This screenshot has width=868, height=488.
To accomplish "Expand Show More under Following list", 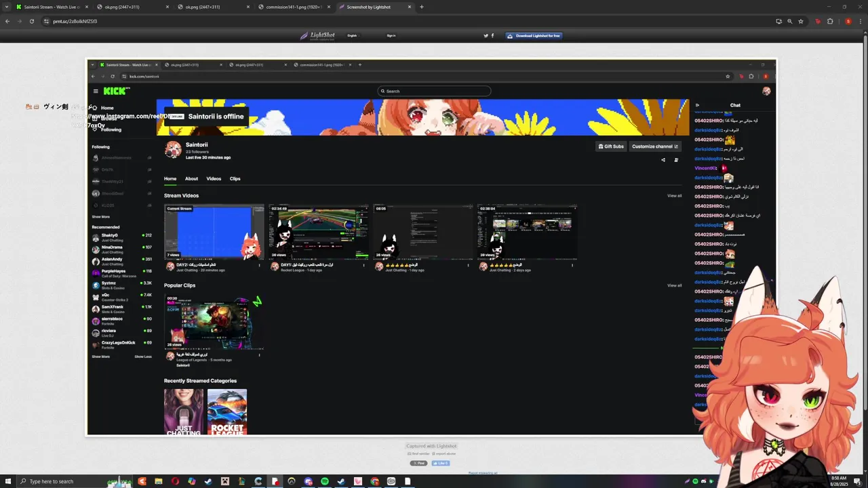I will (101, 217).
